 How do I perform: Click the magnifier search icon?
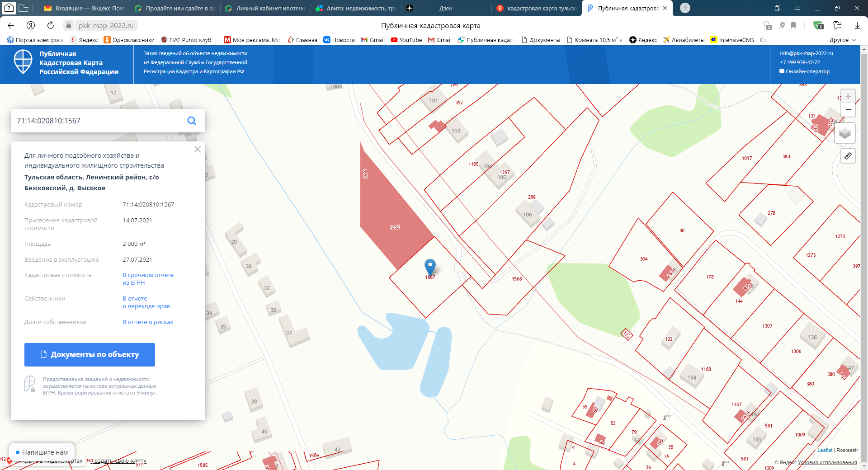click(192, 121)
